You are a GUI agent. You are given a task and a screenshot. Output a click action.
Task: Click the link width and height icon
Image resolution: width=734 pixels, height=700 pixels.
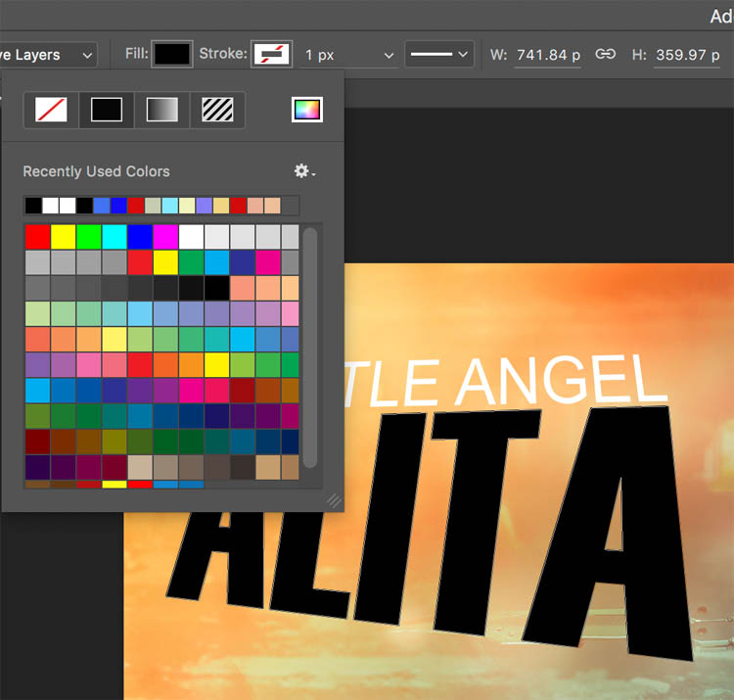coord(606,54)
